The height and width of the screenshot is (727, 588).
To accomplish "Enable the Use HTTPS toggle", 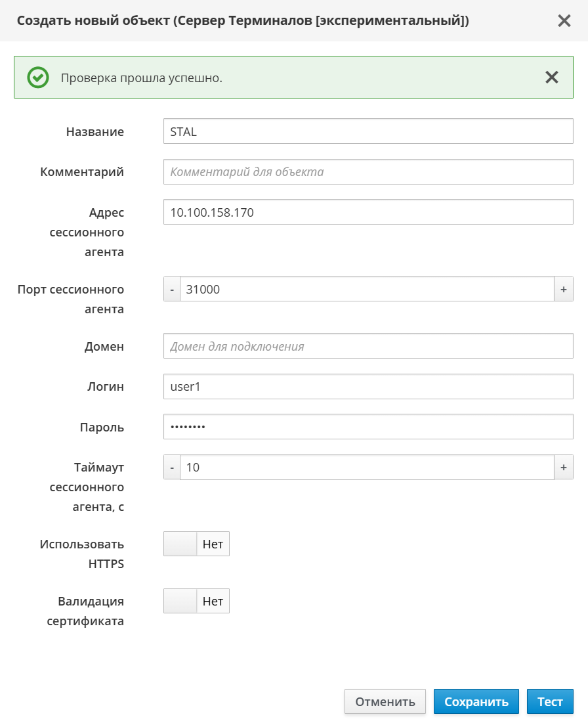I will [x=196, y=544].
